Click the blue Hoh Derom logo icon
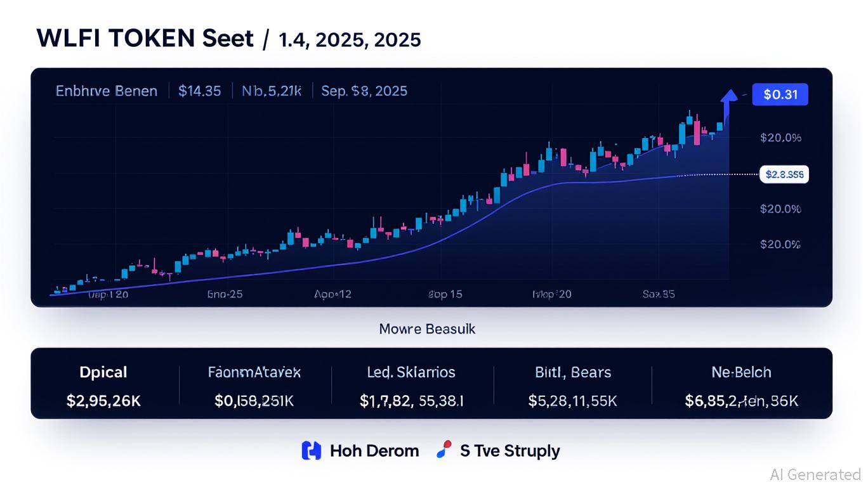The height and width of the screenshot is (487, 868). (311, 451)
